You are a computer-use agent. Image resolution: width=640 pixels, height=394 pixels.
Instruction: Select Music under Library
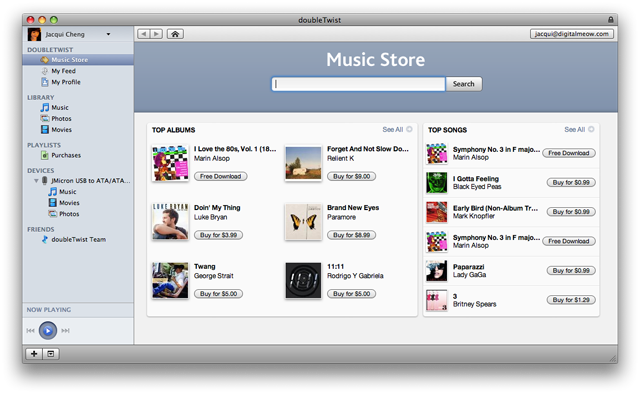coord(60,107)
